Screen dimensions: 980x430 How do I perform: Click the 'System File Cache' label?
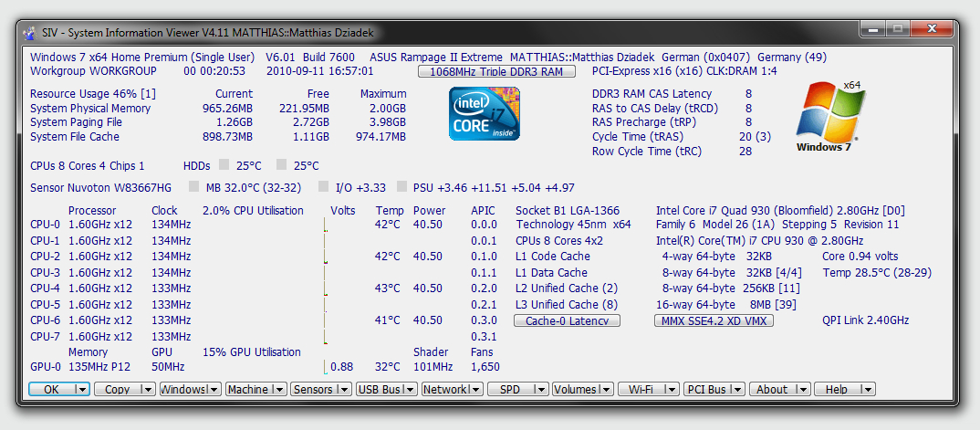coord(75,137)
